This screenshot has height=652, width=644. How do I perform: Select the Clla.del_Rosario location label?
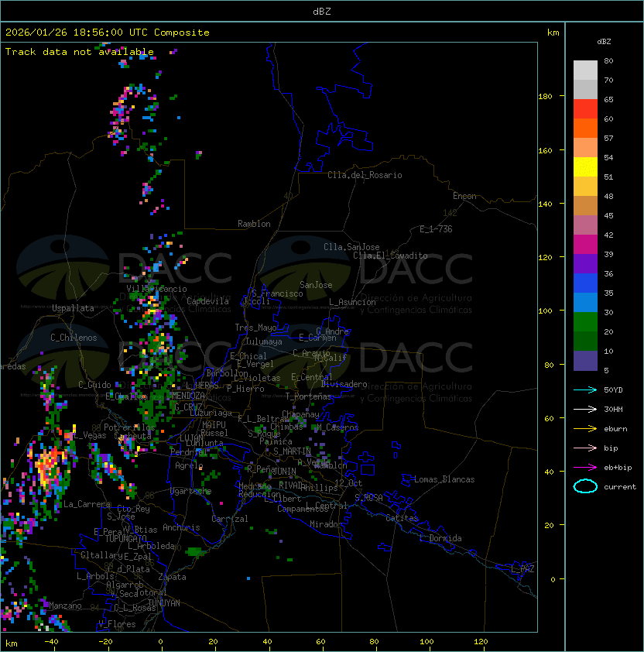tap(365, 175)
